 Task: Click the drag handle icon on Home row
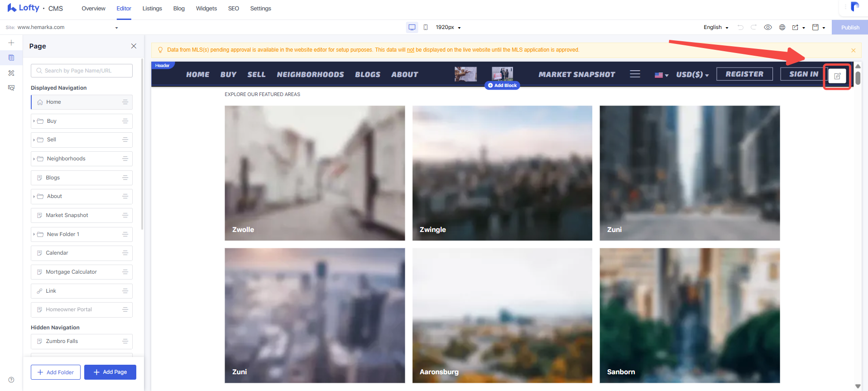125,102
